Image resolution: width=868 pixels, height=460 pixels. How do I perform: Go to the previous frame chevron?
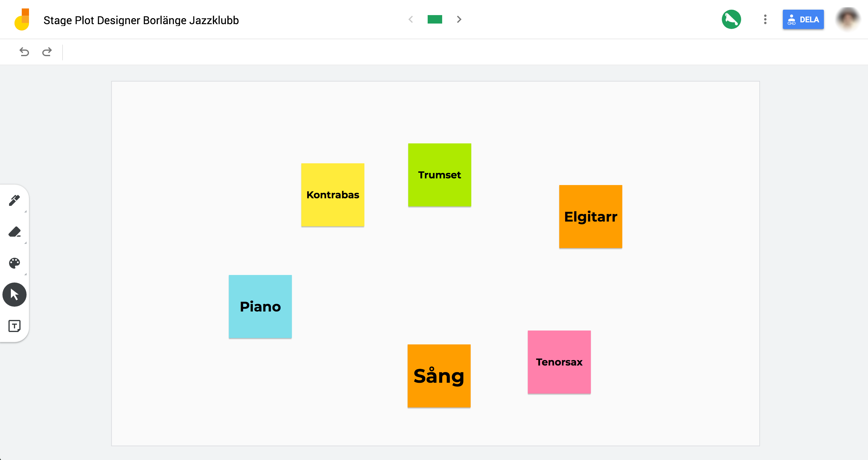[x=411, y=20]
